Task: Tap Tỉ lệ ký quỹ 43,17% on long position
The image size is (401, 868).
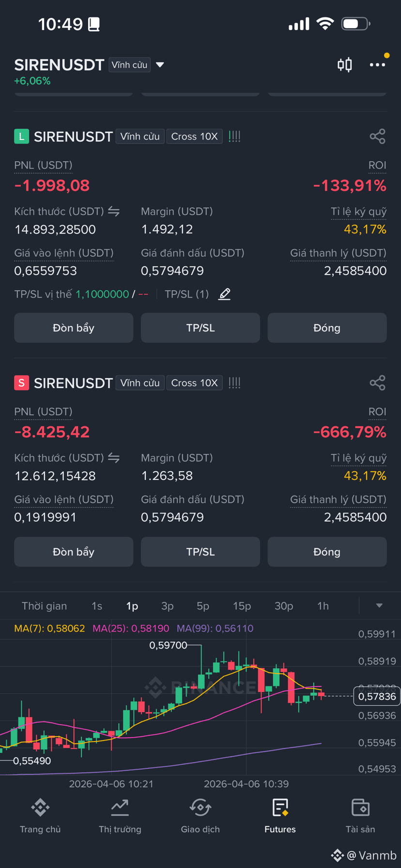Action: tap(365, 229)
